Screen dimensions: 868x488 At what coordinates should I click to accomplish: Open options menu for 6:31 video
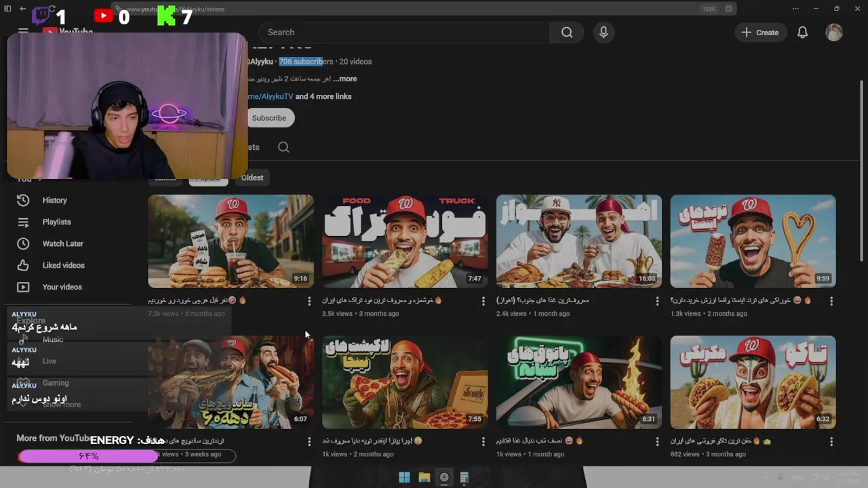point(657,442)
